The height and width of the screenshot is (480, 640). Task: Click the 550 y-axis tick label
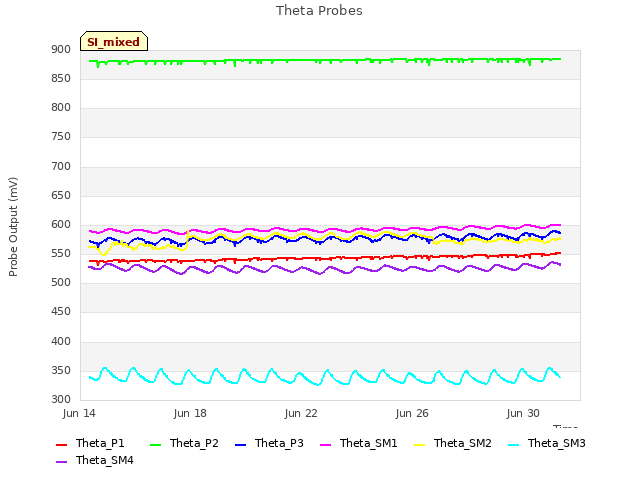(61, 253)
